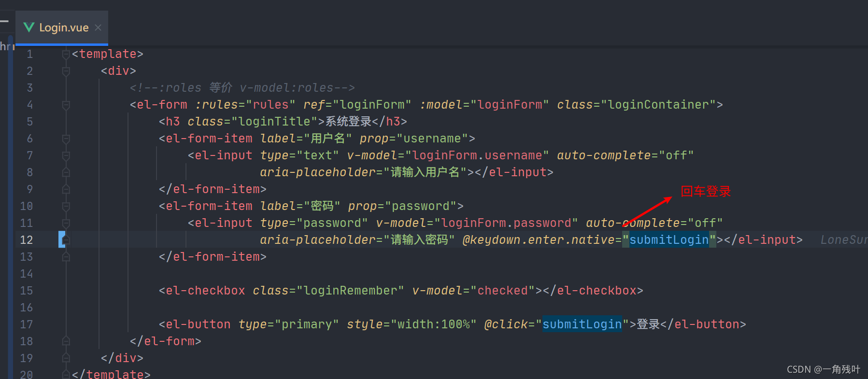Fold the password el-form-item on line 10
The image size is (868, 379).
click(x=66, y=206)
